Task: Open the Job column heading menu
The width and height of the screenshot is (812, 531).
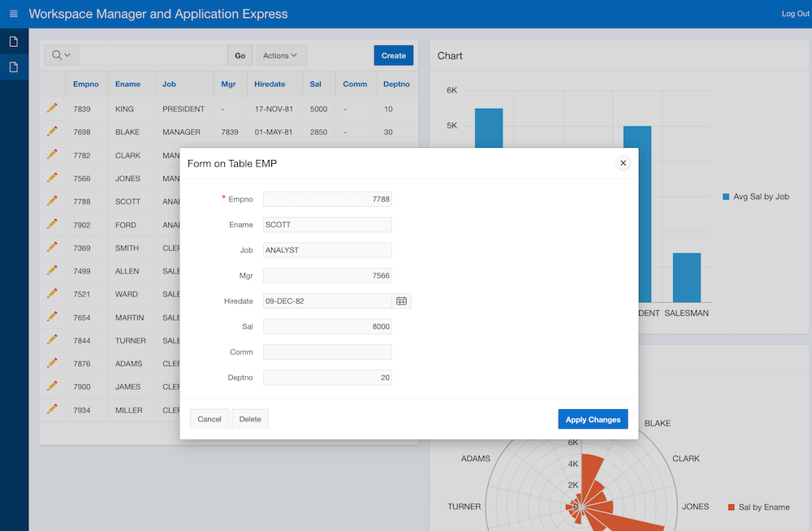Action: pyautogui.click(x=169, y=84)
